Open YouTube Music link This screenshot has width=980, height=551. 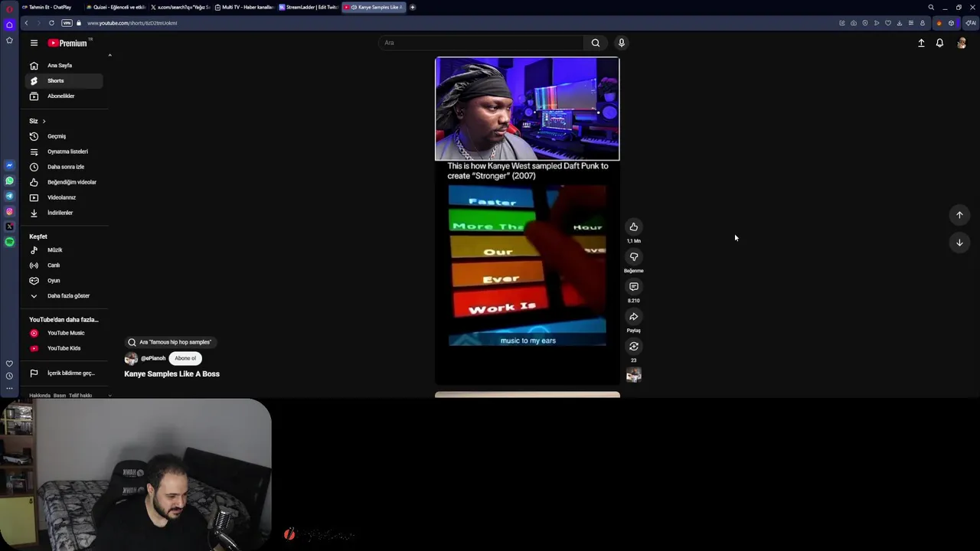64,333
